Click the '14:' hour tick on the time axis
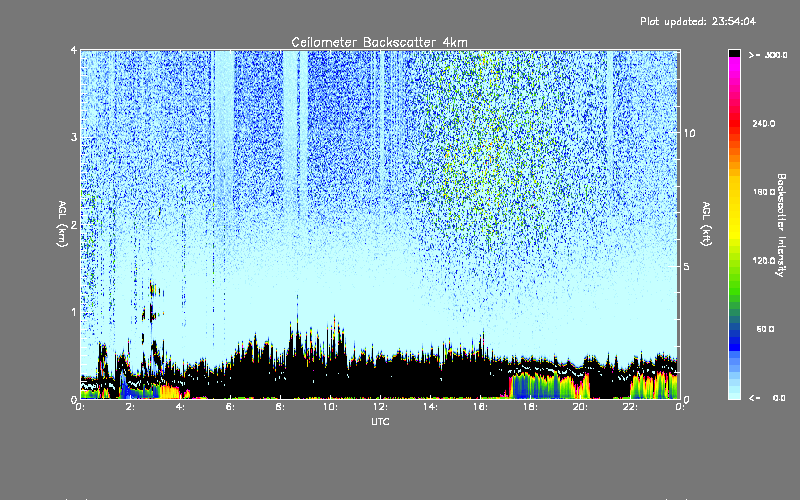The width and height of the screenshot is (800, 500). coord(430,407)
